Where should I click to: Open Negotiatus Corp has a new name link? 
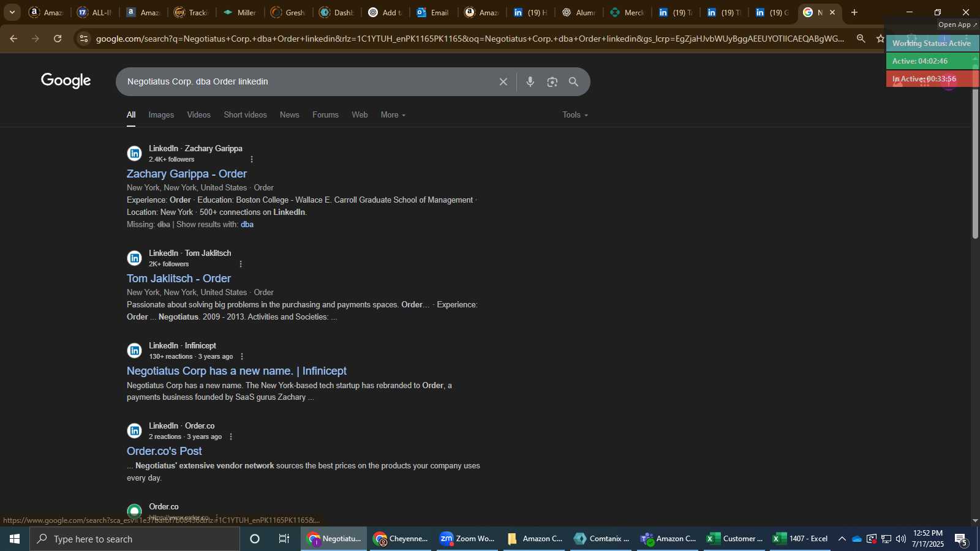coord(236,371)
